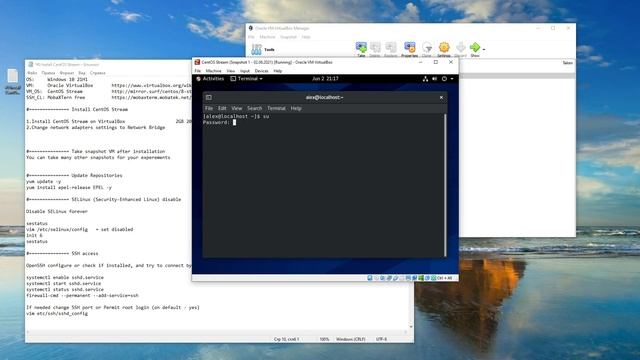Click Windows (CRLF) in Notepad status bar
Image resolution: width=640 pixels, height=360 pixels.
pos(351,339)
